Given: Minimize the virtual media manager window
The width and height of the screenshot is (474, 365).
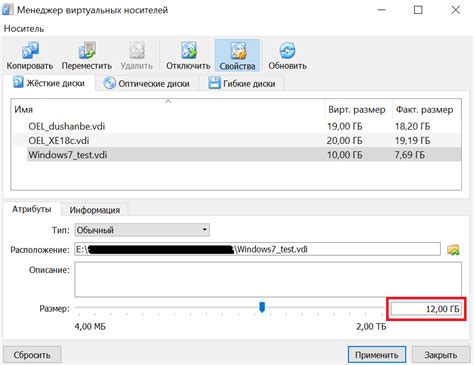Looking at the screenshot, I should [381, 10].
